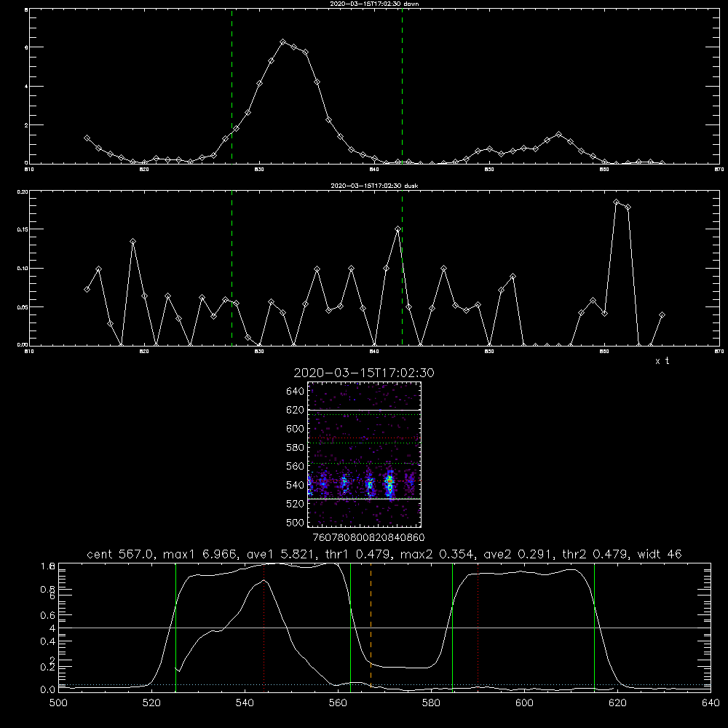Click the "580" y-axis label beside the spectrogram

tap(295, 448)
